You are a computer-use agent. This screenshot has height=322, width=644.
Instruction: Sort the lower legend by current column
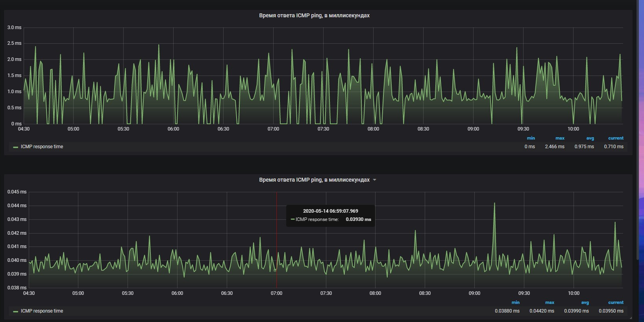(616, 303)
